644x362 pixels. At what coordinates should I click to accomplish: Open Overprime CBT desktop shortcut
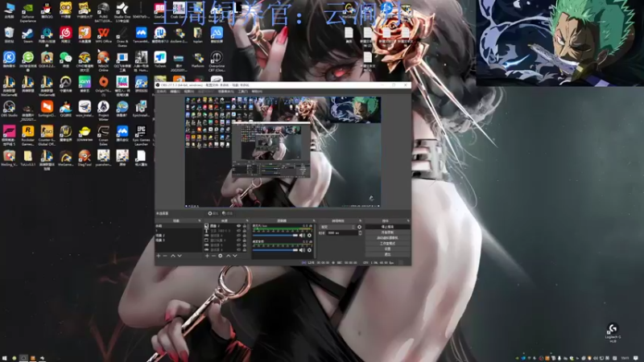pyautogui.click(x=217, y=61)
